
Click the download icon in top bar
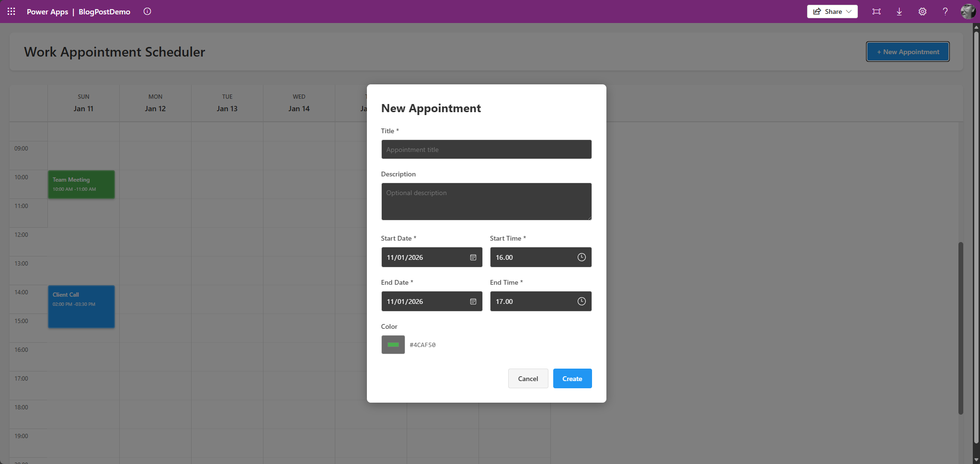pos(899,12)
